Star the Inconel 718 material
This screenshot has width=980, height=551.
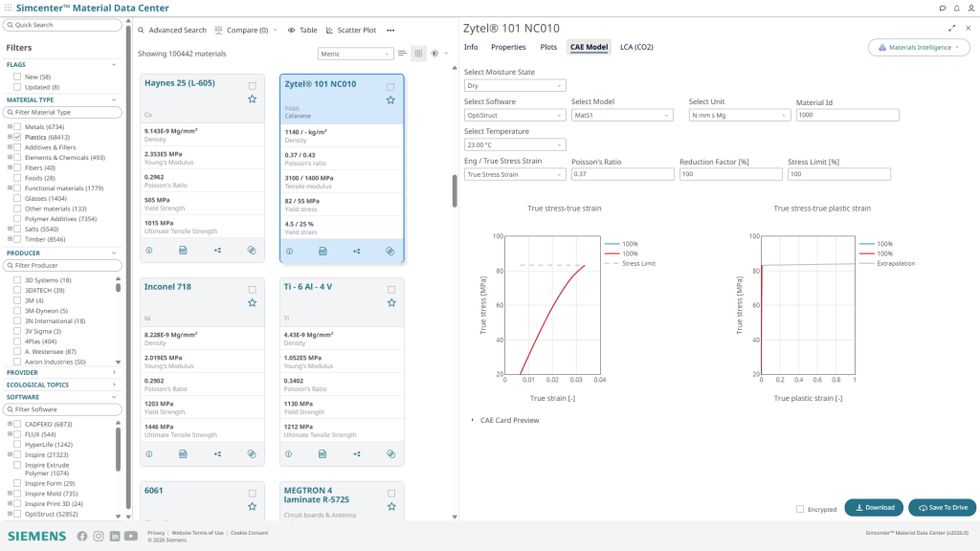tap(252, 303)
